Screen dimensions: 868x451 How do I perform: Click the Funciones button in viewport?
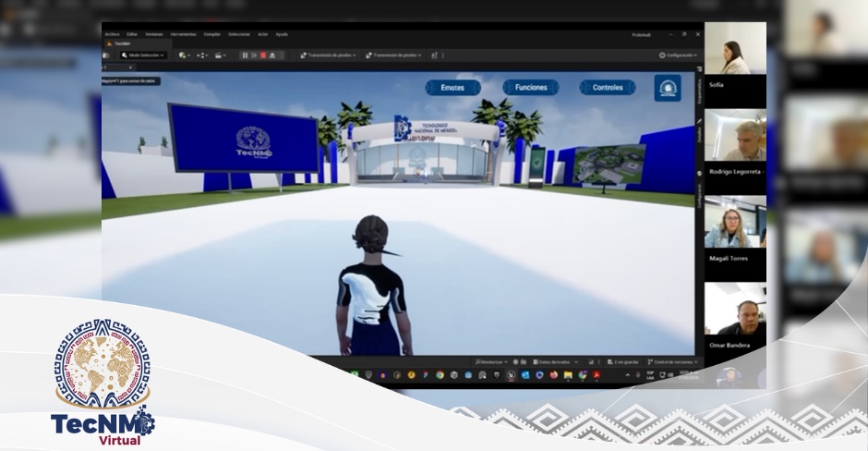(531, 88)
